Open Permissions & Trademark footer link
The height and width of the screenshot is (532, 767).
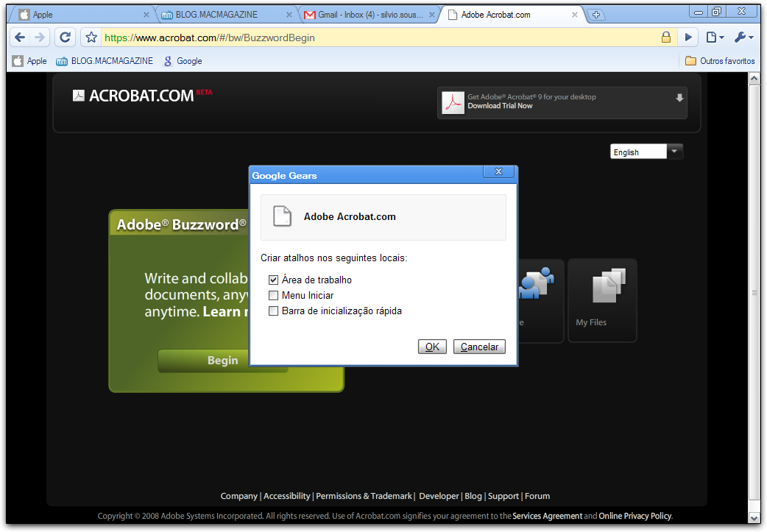(364, 496)
